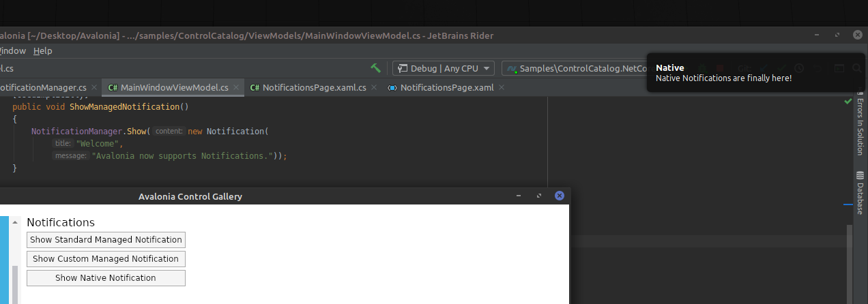
Task: Minimize the Avalonia Control Gallery window
Action: [x=519, y=196]
